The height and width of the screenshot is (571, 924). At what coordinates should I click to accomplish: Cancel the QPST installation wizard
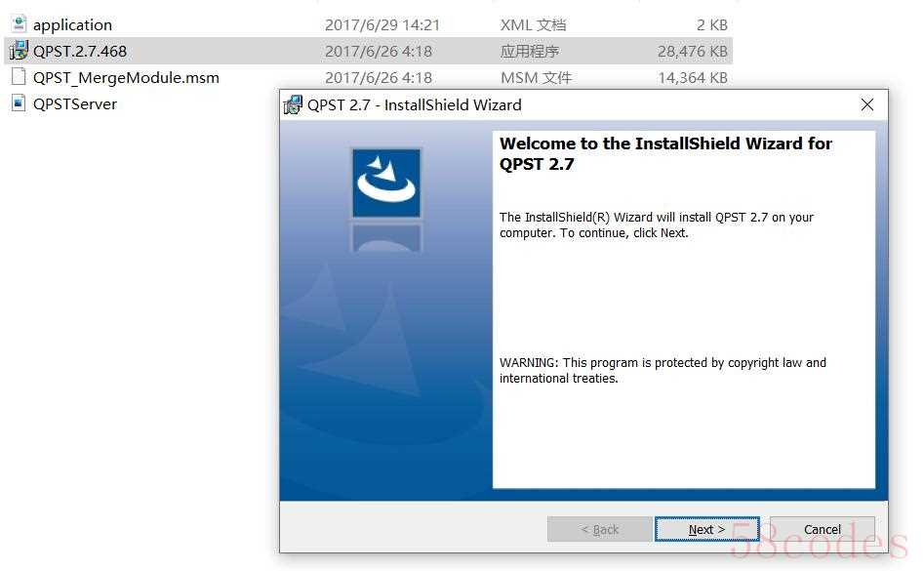click(823, 529)
